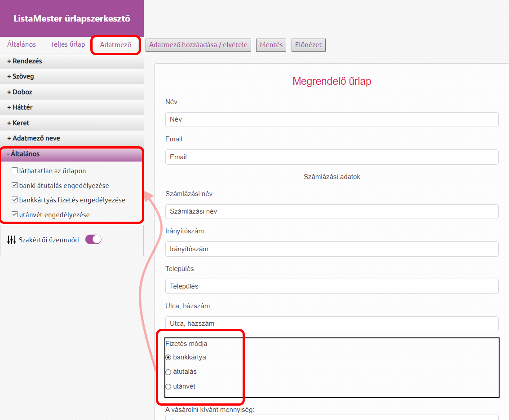Expand the Adatmező neve section
The height and width of the screenshot is (420, 509).
pyautogui.click(x=72, y=138)
